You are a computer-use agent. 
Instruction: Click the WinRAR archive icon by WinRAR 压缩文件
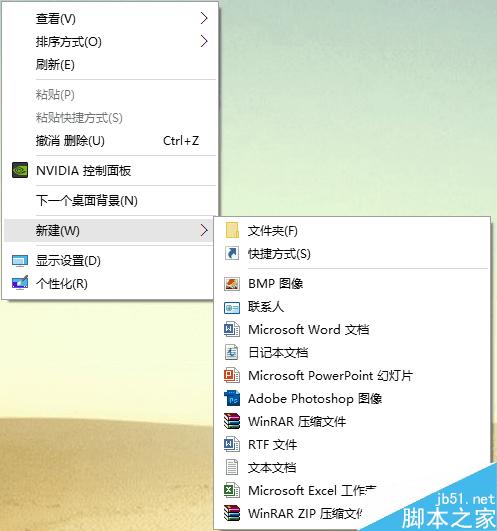click(232, 421)
